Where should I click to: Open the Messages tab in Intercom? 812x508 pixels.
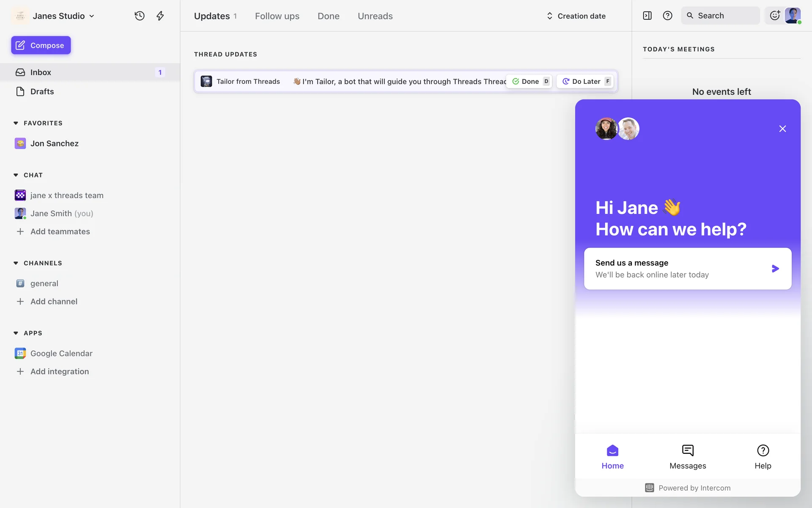[x=688, y=457]
